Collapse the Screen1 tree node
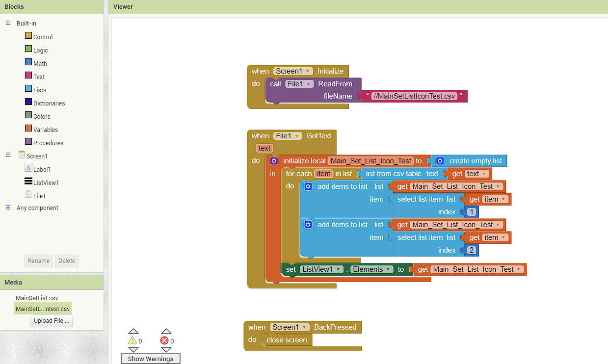This screenshot has width=608, height=364. 8,155
